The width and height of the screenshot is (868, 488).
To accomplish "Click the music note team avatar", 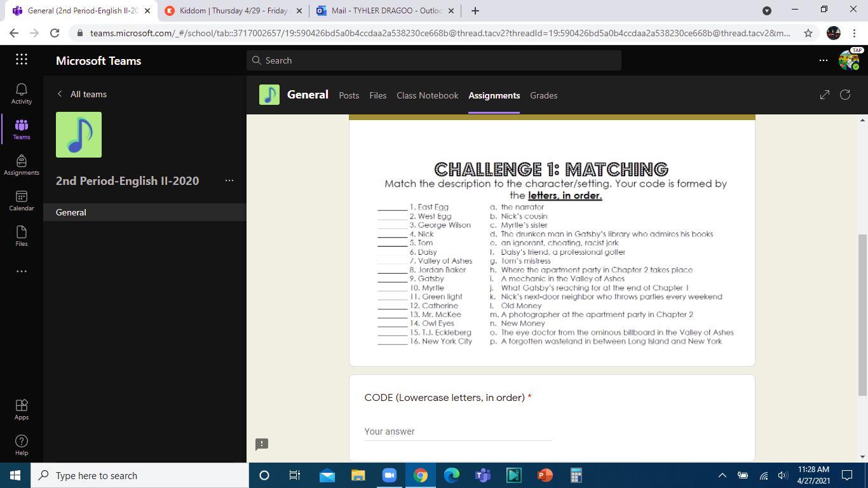I will 79,135.
